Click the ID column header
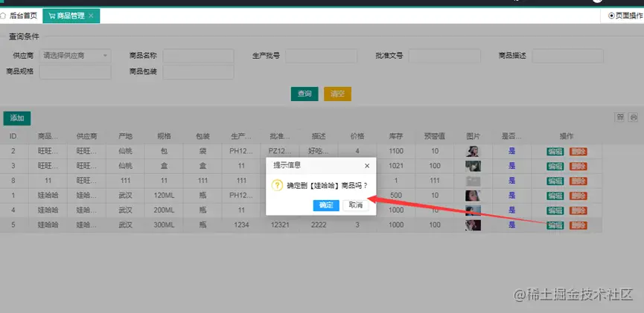This screenshot has width=644, height=313. point(13,136)
